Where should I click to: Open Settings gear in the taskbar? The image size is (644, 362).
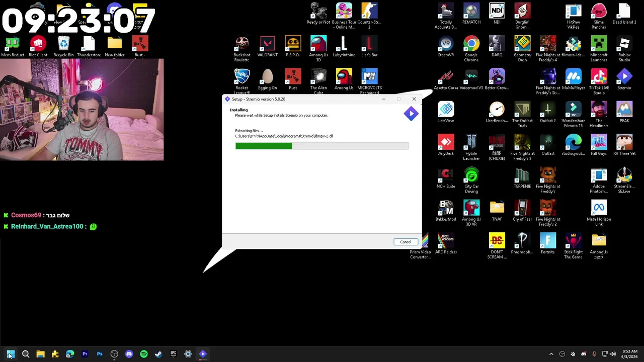tap(188, 354)
